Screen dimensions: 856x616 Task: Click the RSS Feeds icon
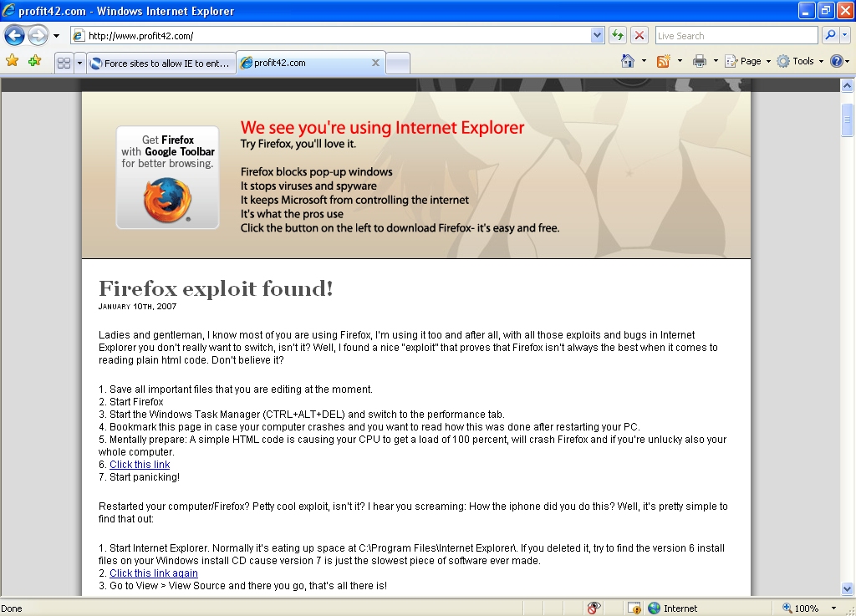pyautogui.click(x=663, y=61)
